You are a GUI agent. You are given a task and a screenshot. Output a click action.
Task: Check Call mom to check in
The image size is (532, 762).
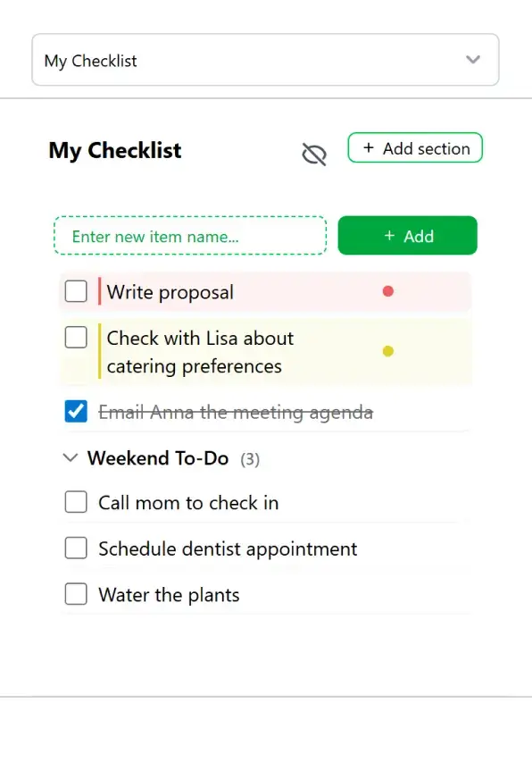(x=76, y=502)
